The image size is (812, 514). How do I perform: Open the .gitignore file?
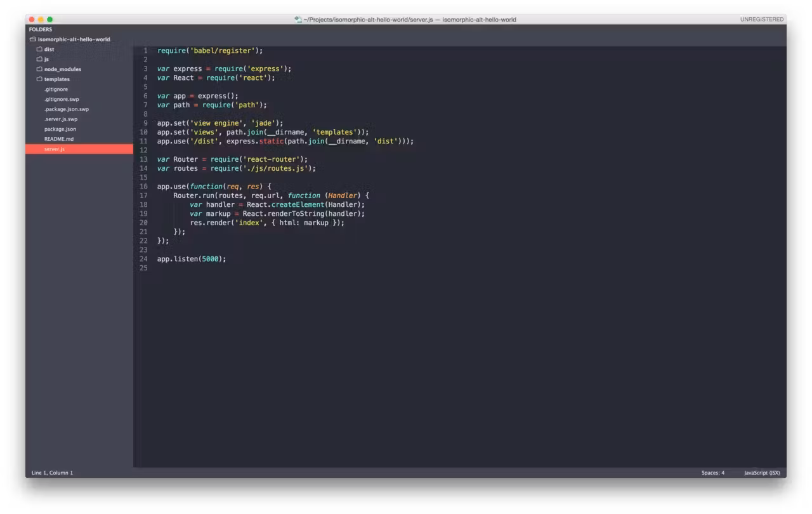(x=56, y=89)
